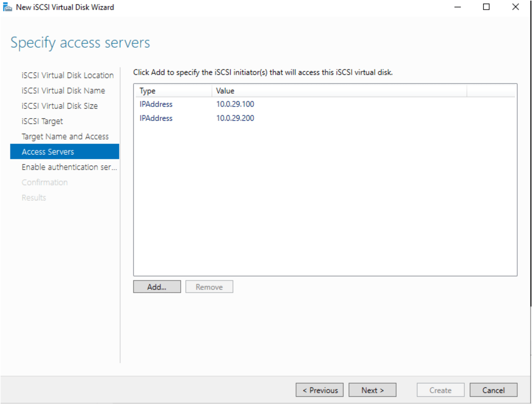This screenshot has height=404, width=532.
Task: Go to iSCSI Virtual Disk Name step
Action: tap(63, 90)
